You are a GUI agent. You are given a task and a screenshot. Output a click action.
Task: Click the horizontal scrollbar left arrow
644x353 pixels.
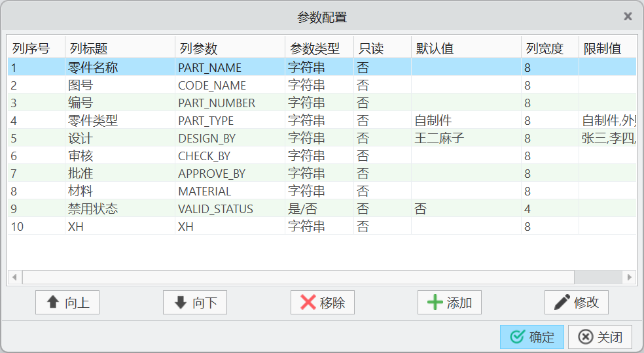pos(14,277)
